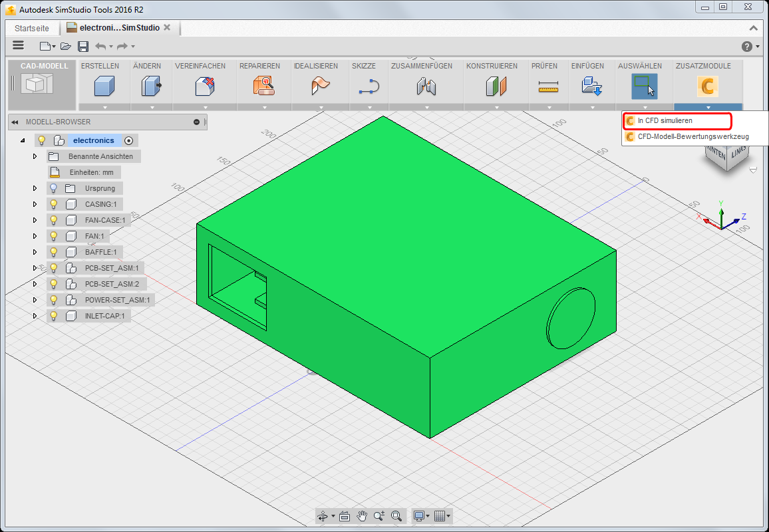Hide PCB-SET_ASM:1 visibility bulb
The image size is (769, 532).
(53, 268)
